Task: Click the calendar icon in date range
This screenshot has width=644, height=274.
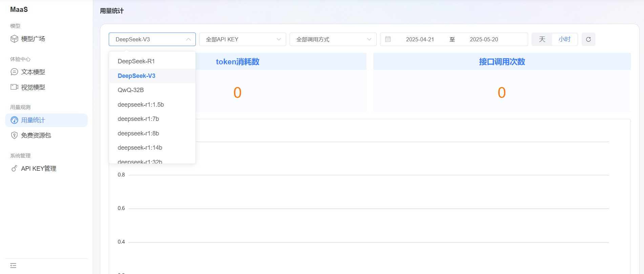Action: pyautogui.click(x=388, y=39)
